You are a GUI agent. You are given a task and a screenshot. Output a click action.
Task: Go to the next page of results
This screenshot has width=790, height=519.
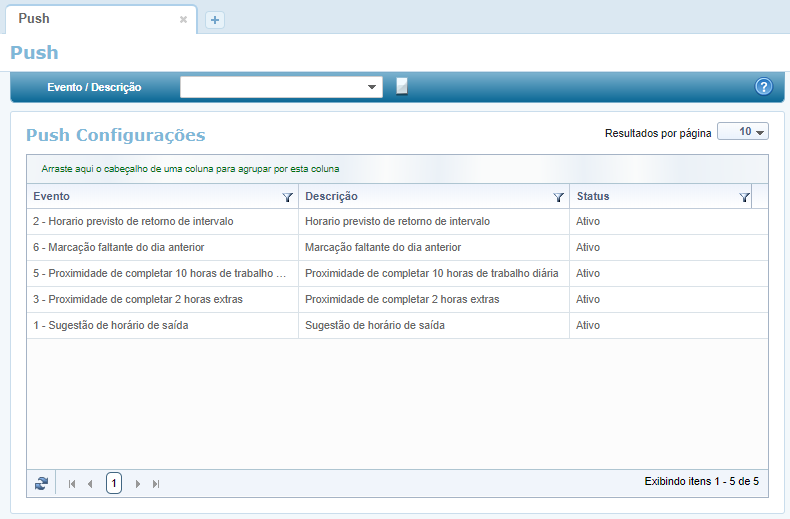click(138, 484)
